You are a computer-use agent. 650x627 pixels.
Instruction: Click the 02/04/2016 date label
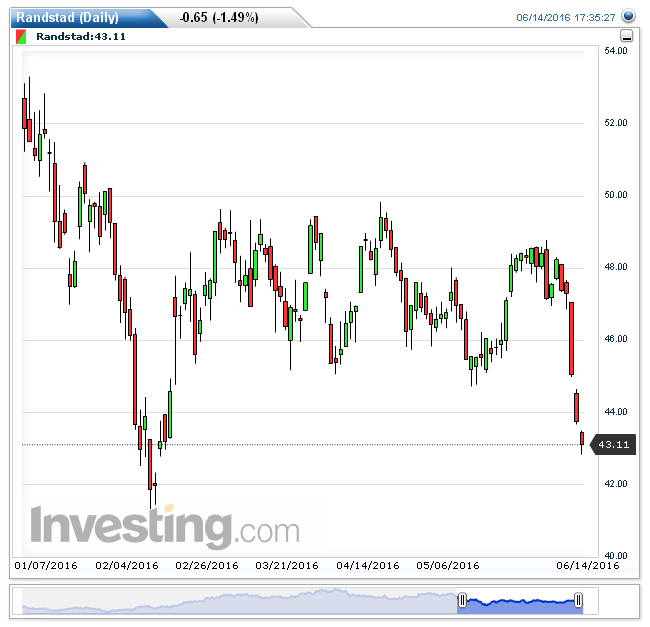127,566
